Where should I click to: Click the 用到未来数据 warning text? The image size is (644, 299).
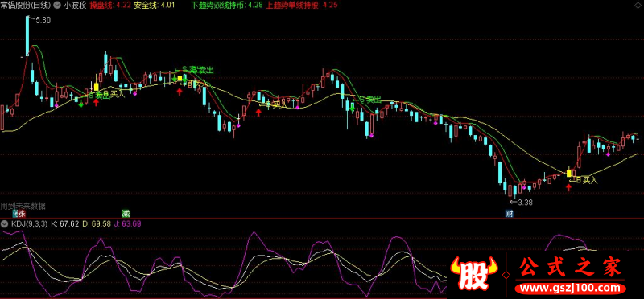pos(23,206)
